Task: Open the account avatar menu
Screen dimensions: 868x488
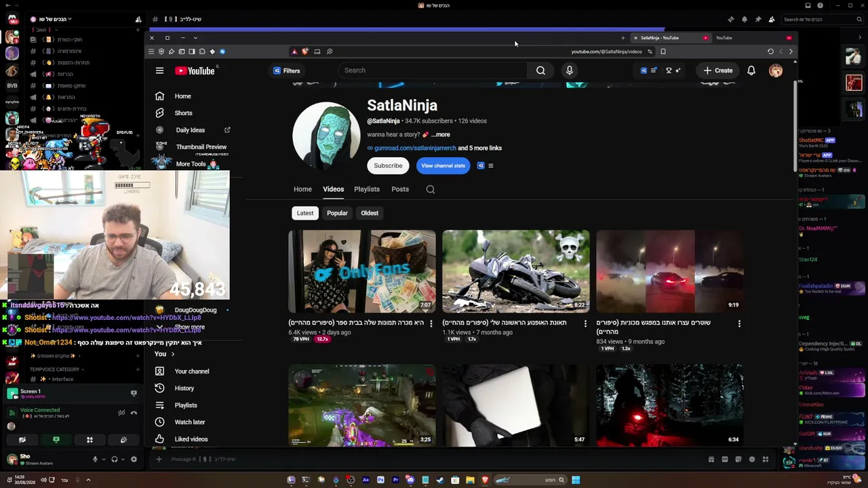Action: (x=776, y=70)
